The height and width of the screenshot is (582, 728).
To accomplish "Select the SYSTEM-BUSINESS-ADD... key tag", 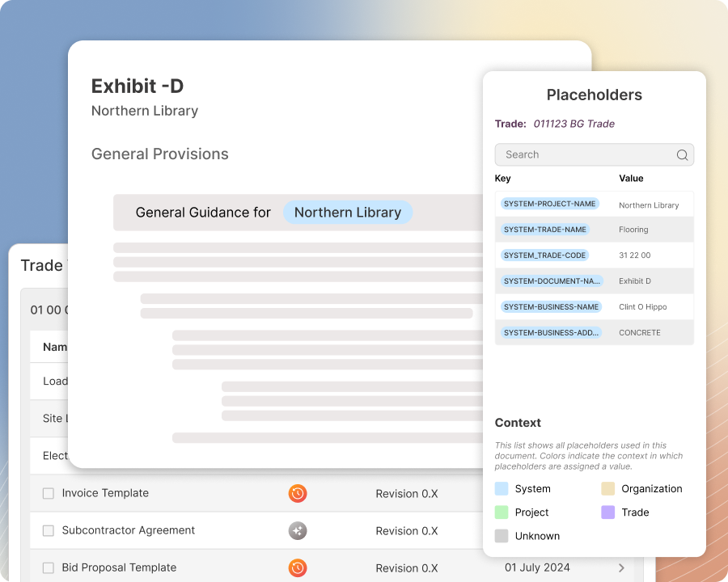I will 551,333.
